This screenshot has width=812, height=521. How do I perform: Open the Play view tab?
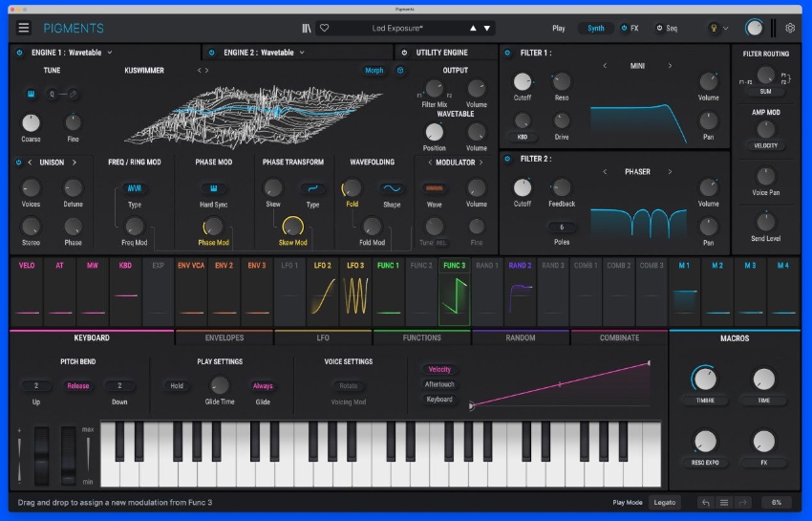[558, 28]
